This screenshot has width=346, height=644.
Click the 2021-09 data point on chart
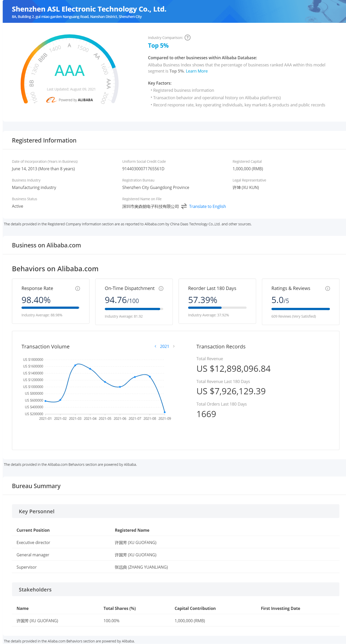(x=165, y=412)
